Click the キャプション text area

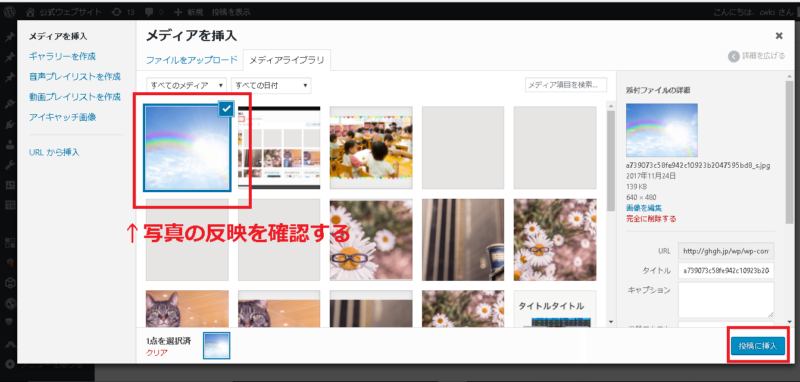click(x=726, y=300)
